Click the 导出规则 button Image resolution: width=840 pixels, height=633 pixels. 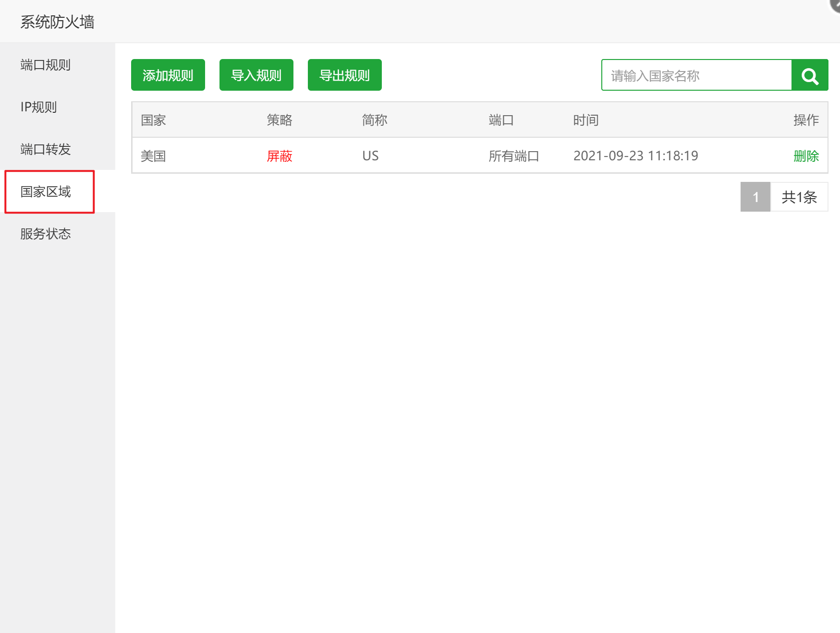point(344,75)
